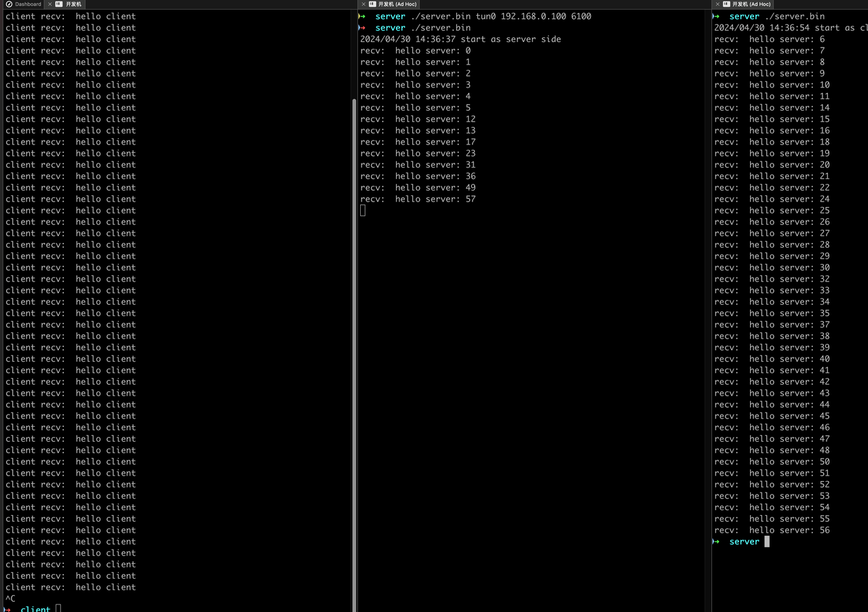
Task: Switch to the Dashboard tab
Action: [x=23, y=4]
